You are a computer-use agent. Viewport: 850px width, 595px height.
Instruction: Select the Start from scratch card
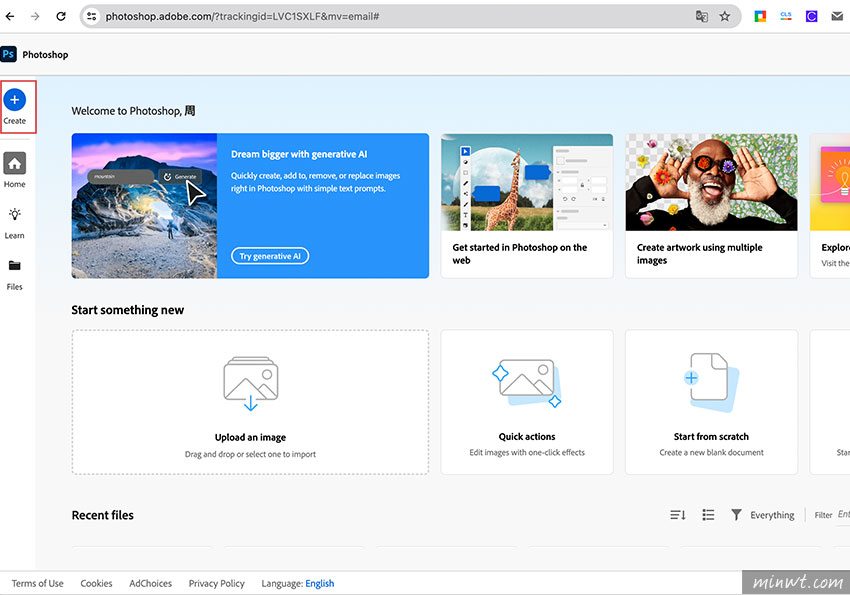711,402
